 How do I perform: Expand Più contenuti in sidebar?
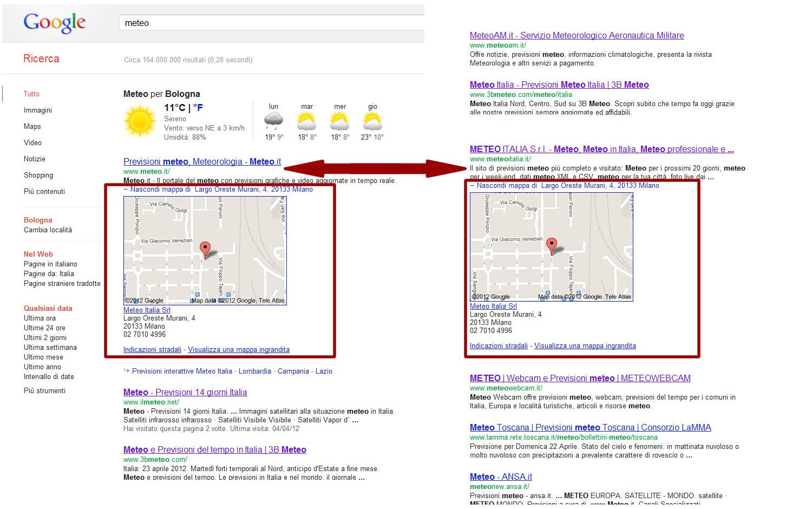tap(44, 192)
